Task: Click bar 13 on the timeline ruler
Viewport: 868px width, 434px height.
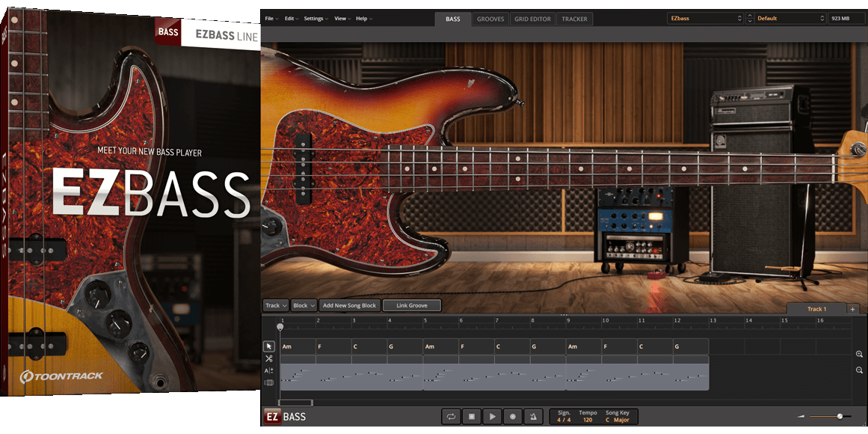Action: (713, 320)
